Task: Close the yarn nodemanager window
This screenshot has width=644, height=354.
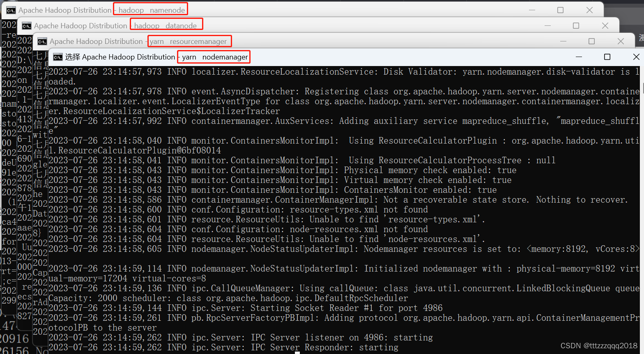Action: tap(636, 57)
